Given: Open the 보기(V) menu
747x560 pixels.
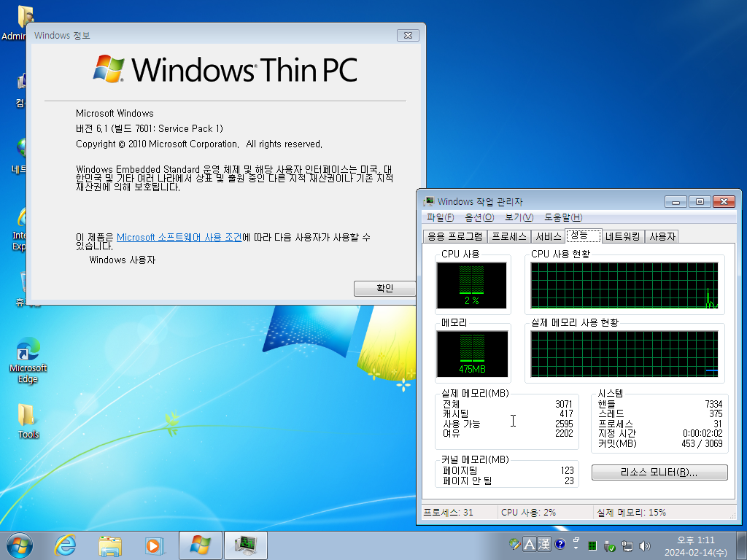Looking at the screenshot, I should pos(519,217).
